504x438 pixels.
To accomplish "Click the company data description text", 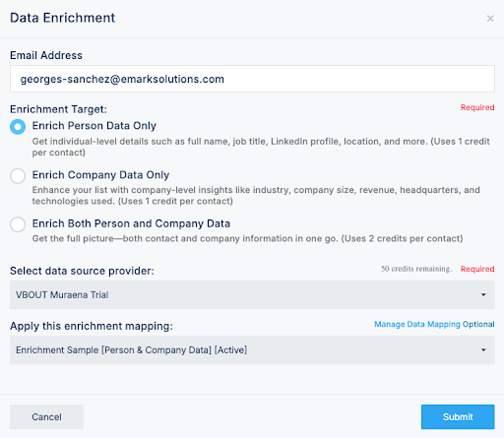I will tap(256, 196).
